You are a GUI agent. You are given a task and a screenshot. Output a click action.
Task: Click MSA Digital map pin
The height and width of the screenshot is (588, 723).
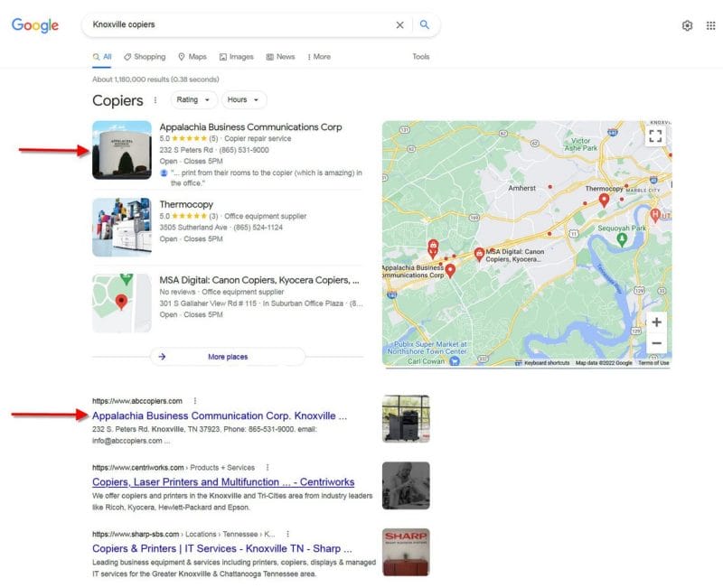(479, 255)
